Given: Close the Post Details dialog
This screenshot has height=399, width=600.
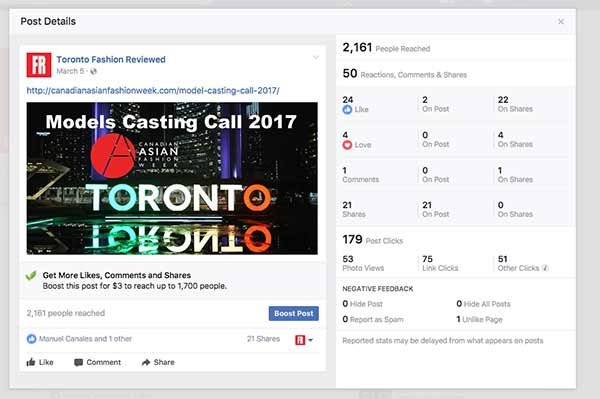Looking at the screenshot, I should click(x=561, y=21).
